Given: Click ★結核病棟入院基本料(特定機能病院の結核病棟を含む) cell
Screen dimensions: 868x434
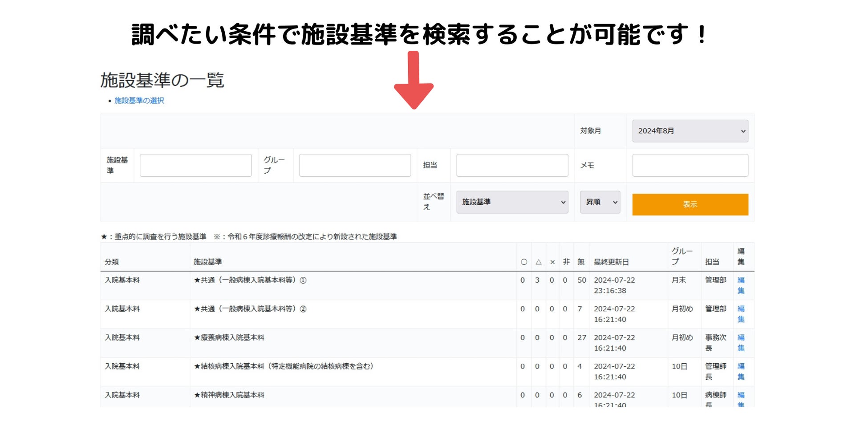Looking at the screenshot, I should 284,366.
